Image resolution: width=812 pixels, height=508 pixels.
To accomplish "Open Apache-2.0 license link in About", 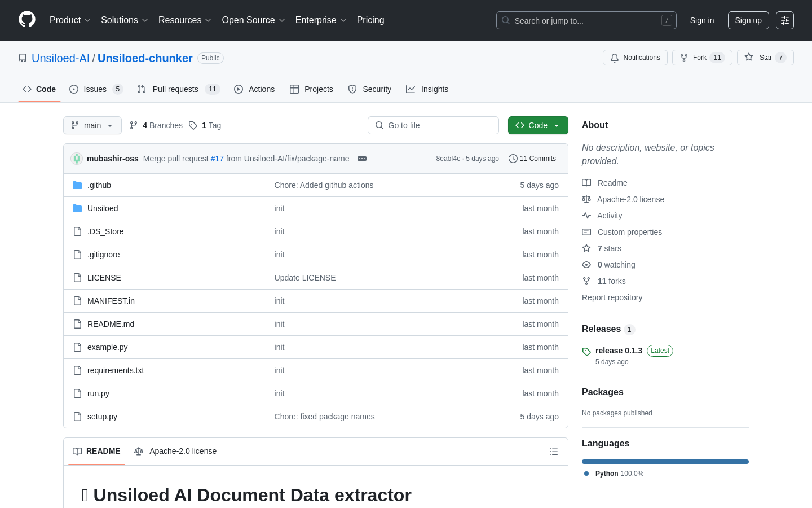I will click(623, 199).
